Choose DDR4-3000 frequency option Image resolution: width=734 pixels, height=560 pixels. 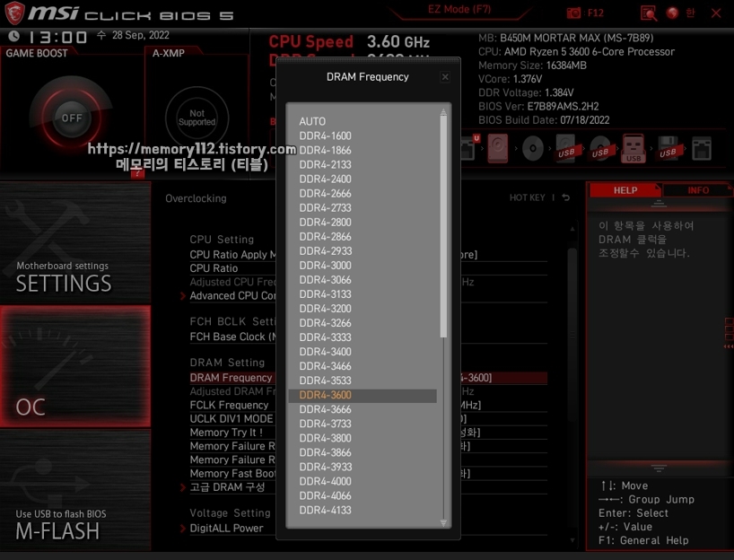(x=326, y=266)
